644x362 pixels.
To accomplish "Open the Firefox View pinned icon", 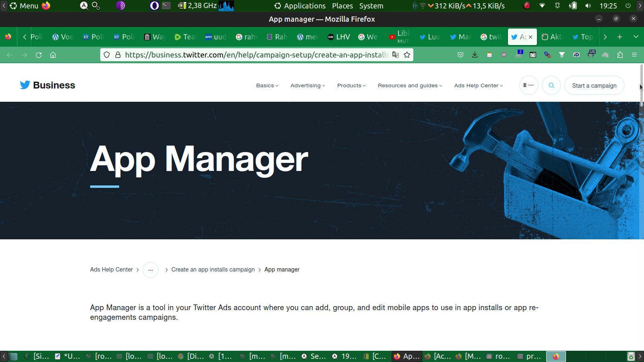I will pos(8,37).
